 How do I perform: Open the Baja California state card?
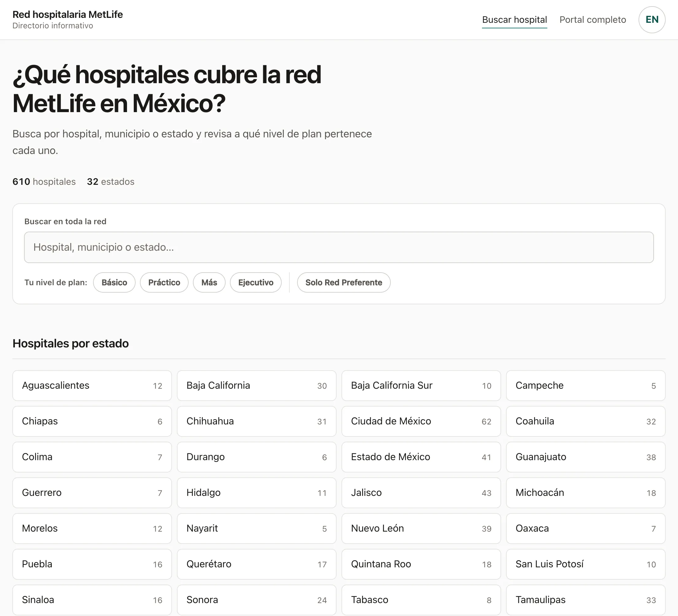coord(257,386)
